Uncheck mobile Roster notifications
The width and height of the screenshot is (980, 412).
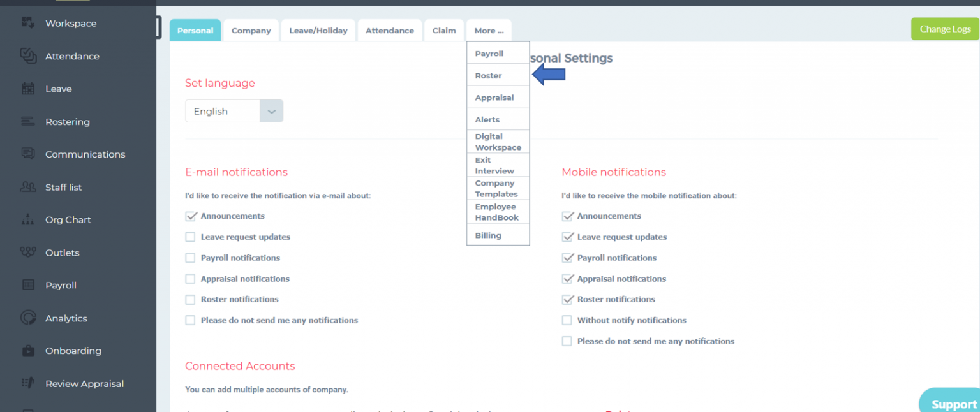click(x=567, y=299)
